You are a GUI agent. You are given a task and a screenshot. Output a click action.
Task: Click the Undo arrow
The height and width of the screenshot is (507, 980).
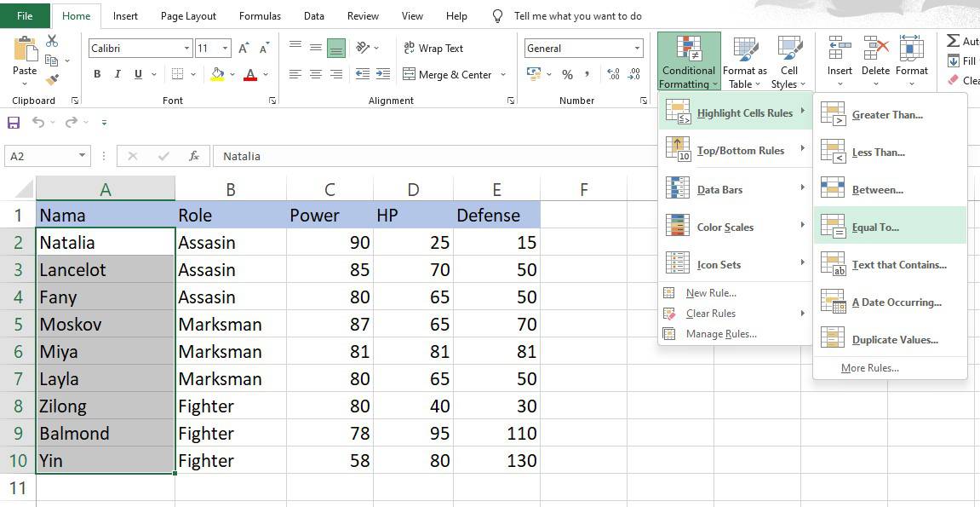click(39, 123)
